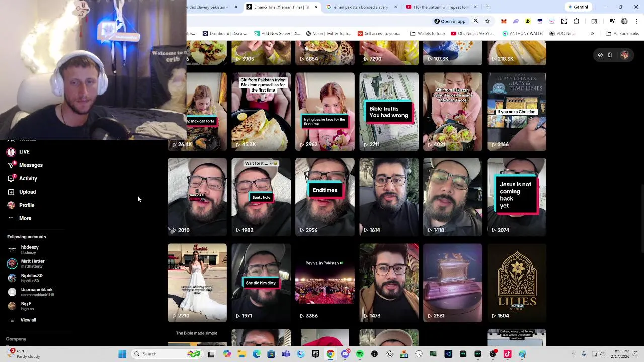Open the TikTok profile avatar at top right

tap(625, 55)
